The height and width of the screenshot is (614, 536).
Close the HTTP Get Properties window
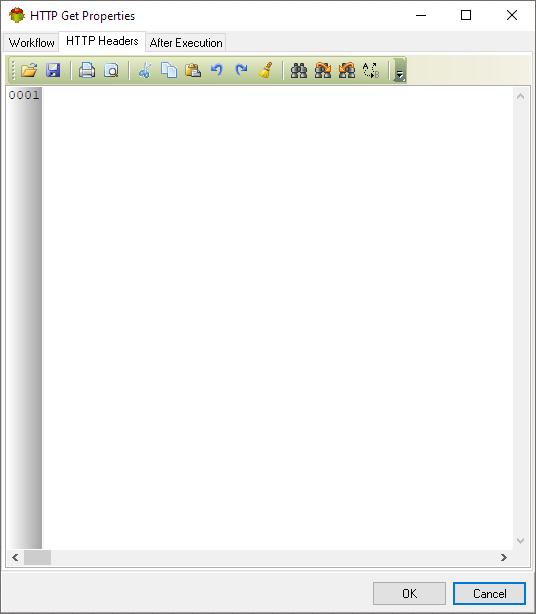pyautogui.click(x=511, y=15)
